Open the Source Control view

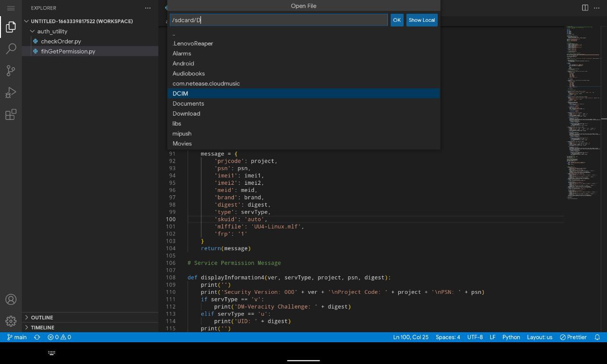[11, 71]
